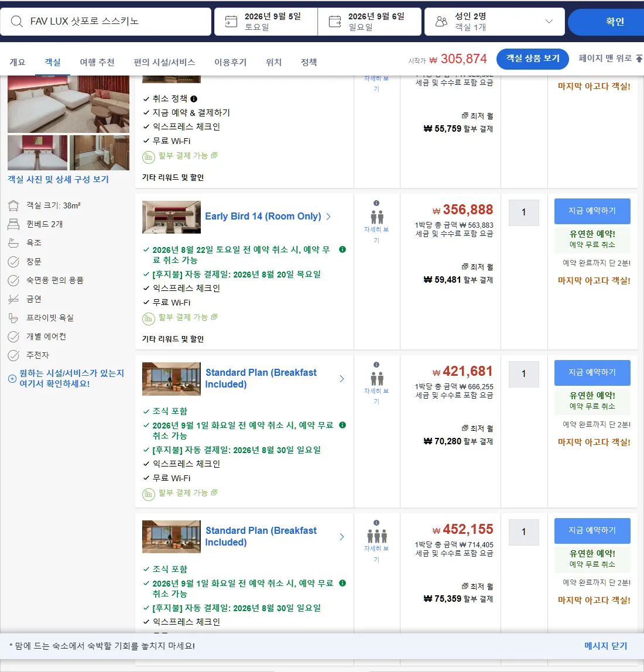Switch to the 객실 tab
The height and width of the screenshot is (672, 644).
point(53,62)
